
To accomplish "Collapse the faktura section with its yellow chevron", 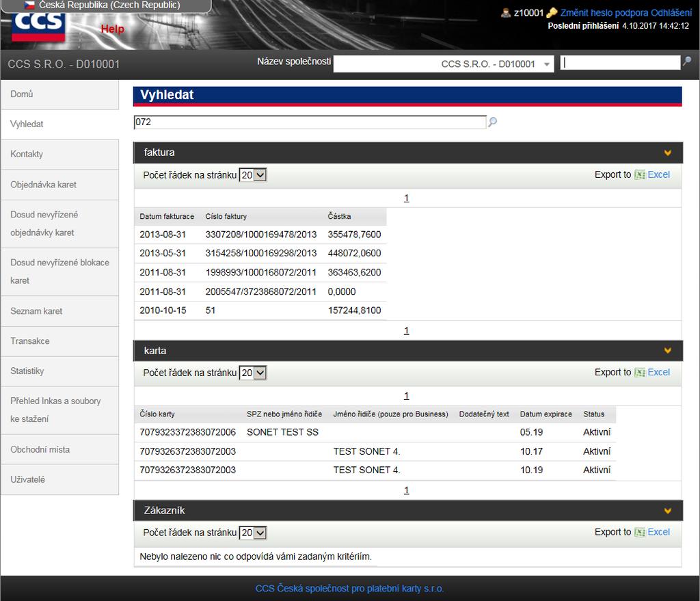I will pyautogui.click(x=667, y=152).
